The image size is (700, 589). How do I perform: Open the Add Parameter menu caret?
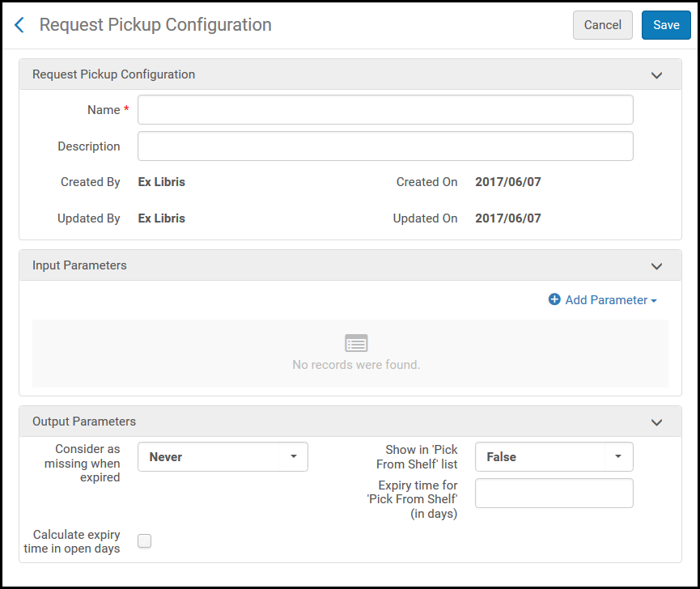[x=654, y=300]
